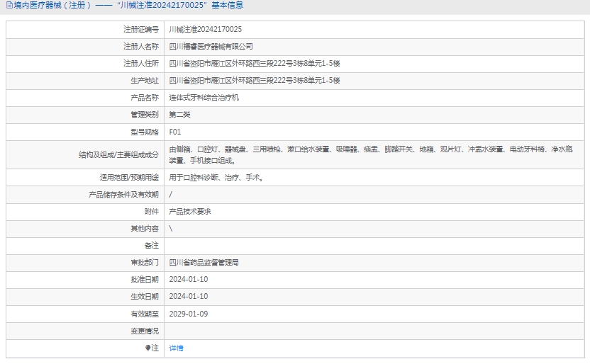
Task: Click the 批准日期 value 2024-01-10
Action: 189,280
